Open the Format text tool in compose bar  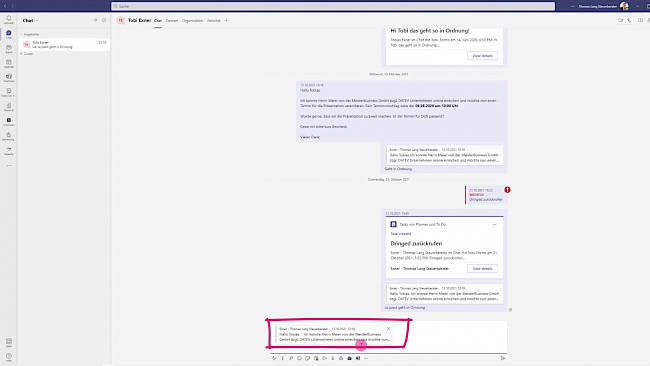point(274,358)
